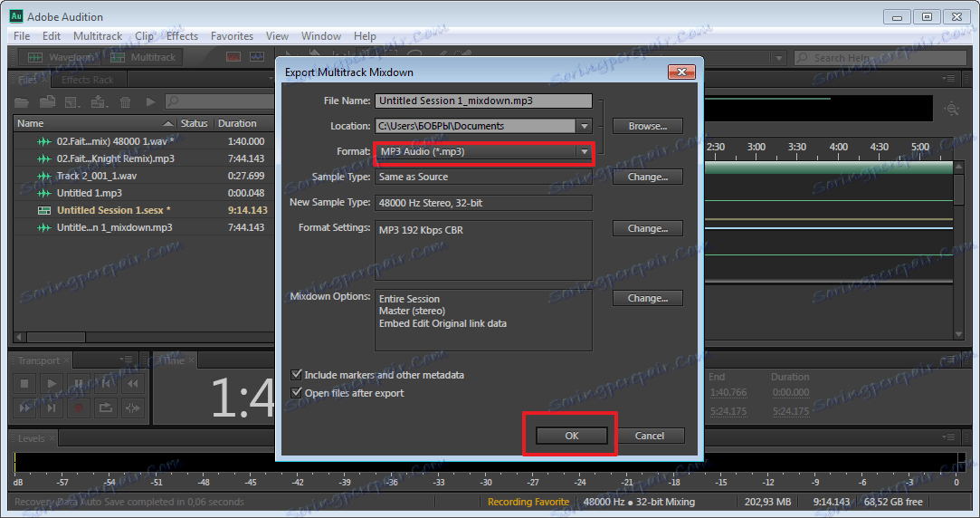The width and height of the screenshot is (980, 518).
Task: Click OK to export the mixdown
Action: coord(571,436)
